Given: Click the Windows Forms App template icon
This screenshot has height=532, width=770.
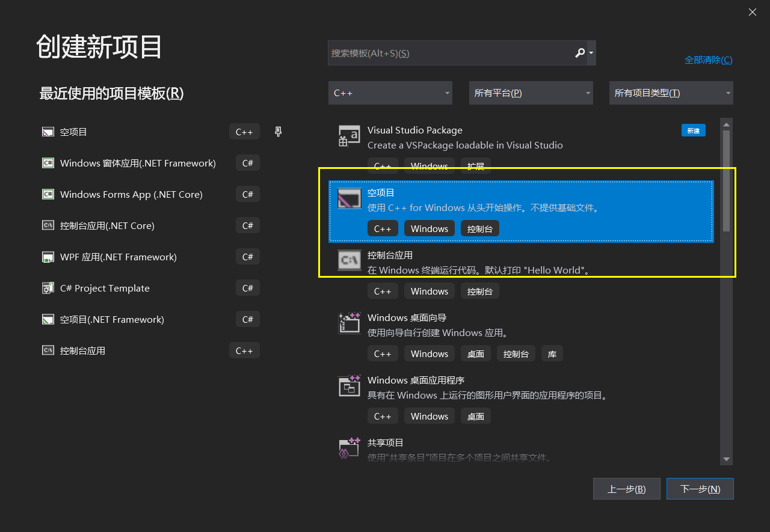Looking at the screenshot, I should coord(48,194).
